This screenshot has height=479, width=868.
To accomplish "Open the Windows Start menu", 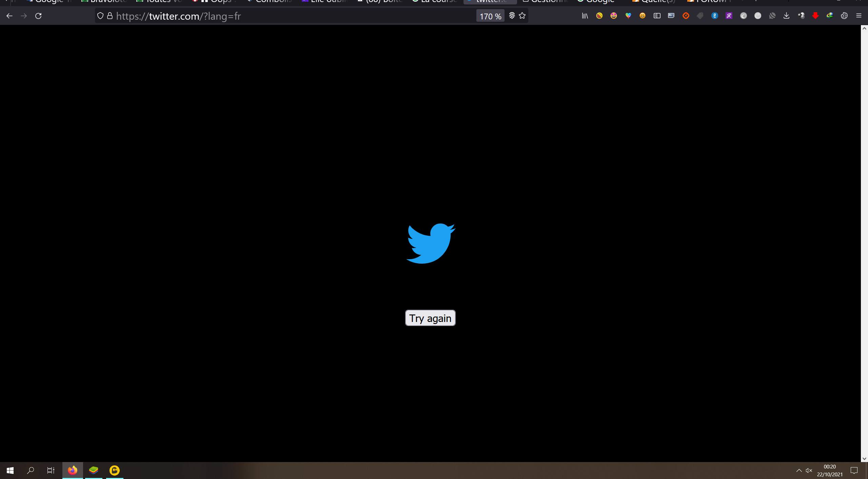I will [x=10, y=471].
